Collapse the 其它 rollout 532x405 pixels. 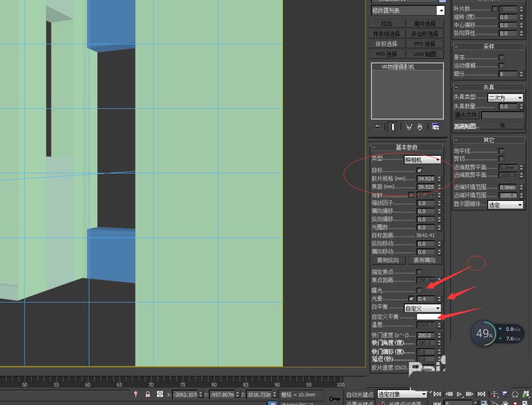click(488, 140)
